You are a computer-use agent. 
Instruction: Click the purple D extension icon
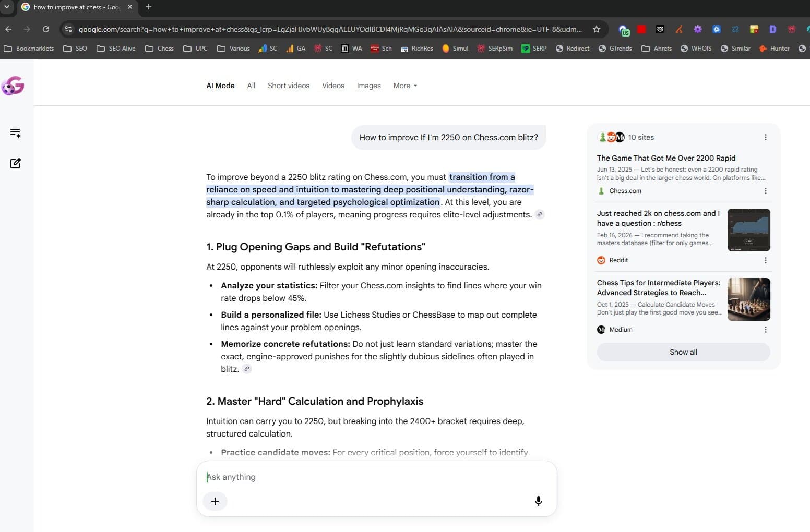coord(773,29)
